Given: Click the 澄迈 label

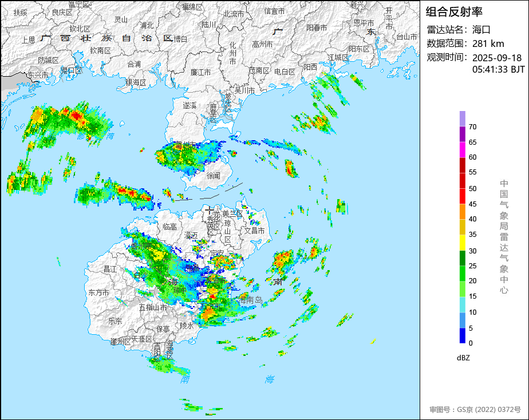Looking at the screenshot, I should click(191, 235).
